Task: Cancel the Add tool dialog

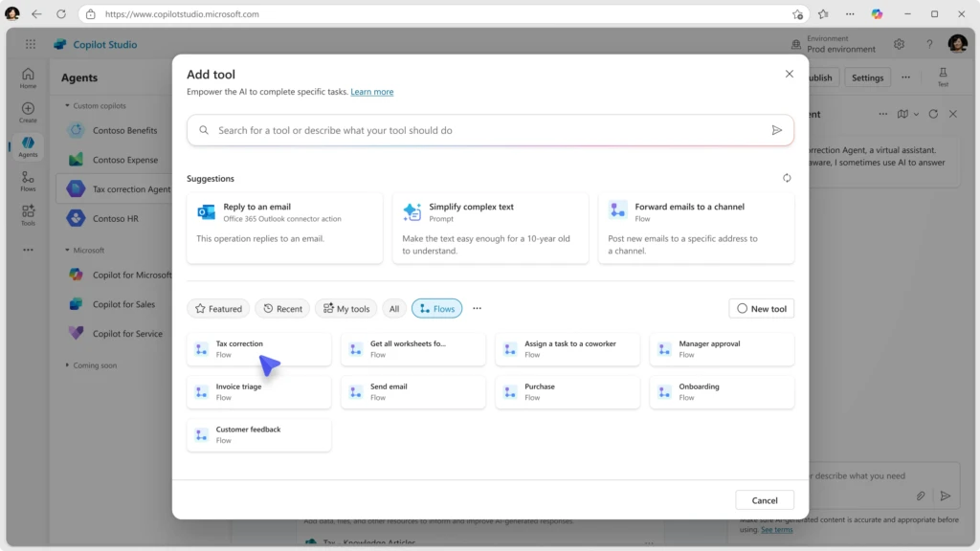Action: click(x=764, y=499)
